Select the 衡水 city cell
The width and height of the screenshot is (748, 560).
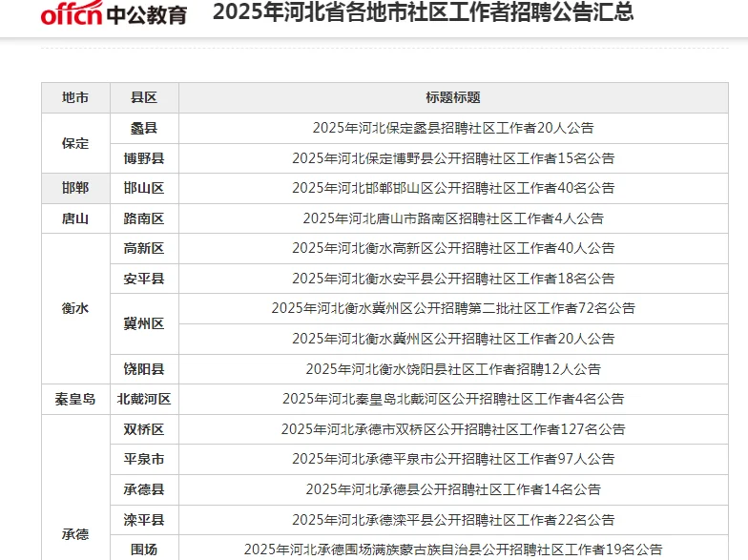(x=75, y=309)
